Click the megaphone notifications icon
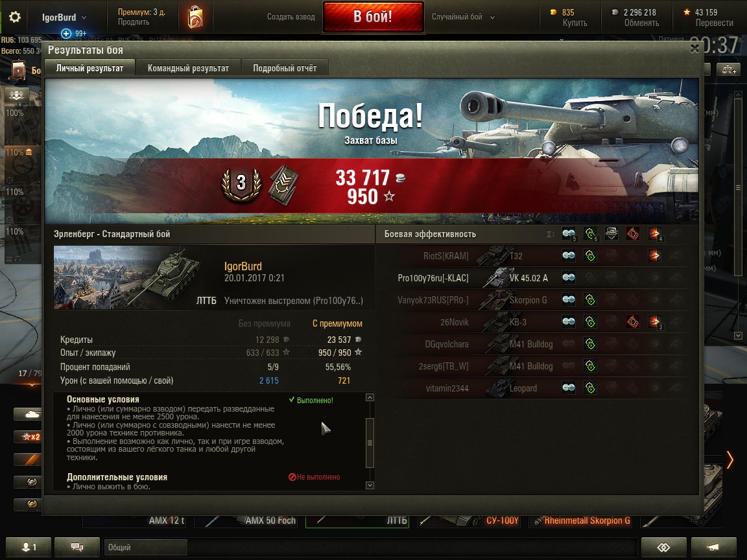The height and width of the screenshot is (560, 747). coord(713,548)
